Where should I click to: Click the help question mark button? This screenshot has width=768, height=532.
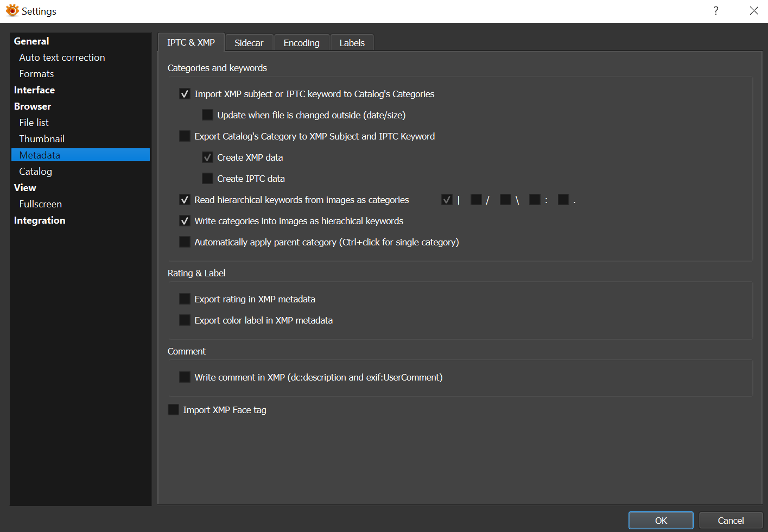click(x=716, y=11)
